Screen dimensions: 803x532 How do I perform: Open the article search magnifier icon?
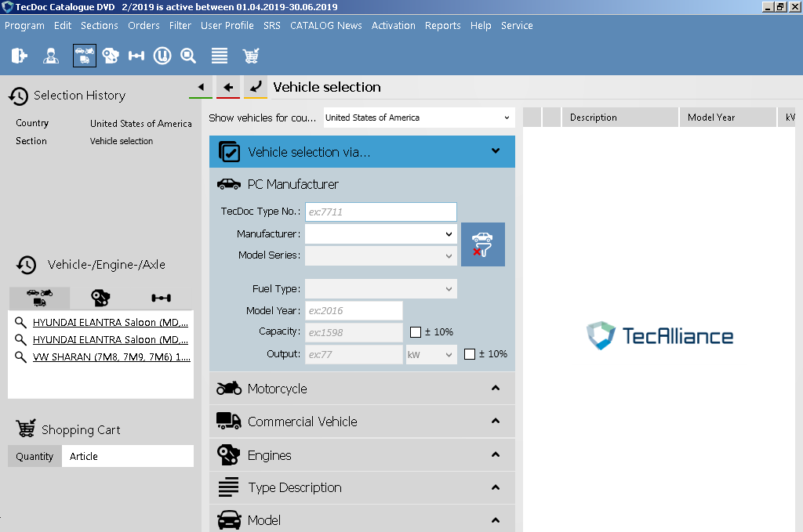(x=188, y=56)
